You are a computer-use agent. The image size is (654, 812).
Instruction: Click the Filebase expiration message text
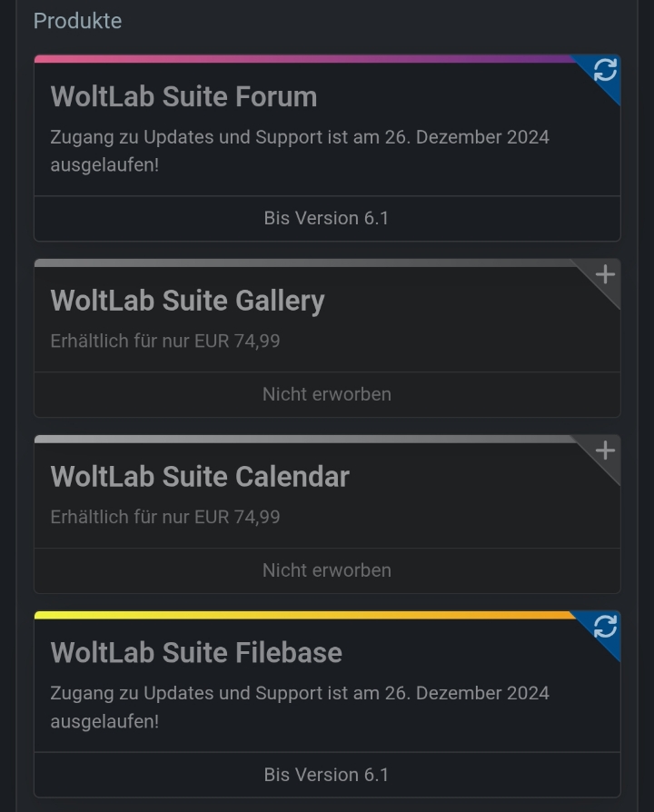pos(300,707)
